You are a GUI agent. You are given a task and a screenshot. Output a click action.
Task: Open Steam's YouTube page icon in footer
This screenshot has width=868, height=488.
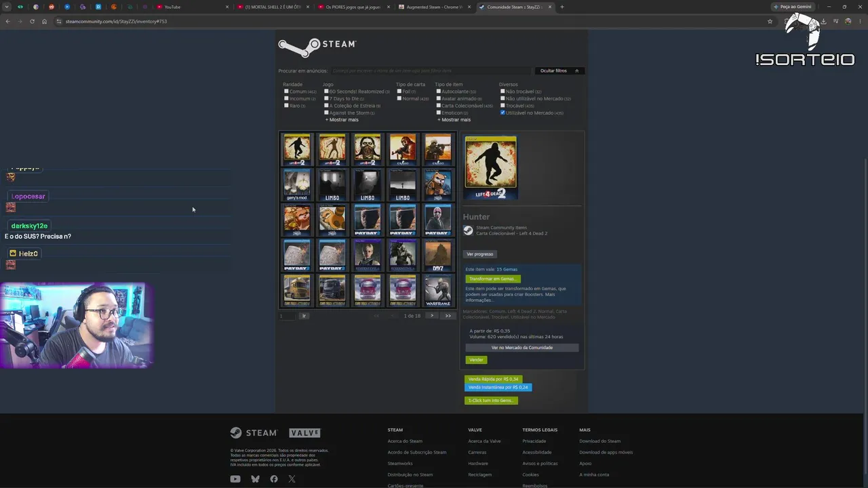pos(235,479)
